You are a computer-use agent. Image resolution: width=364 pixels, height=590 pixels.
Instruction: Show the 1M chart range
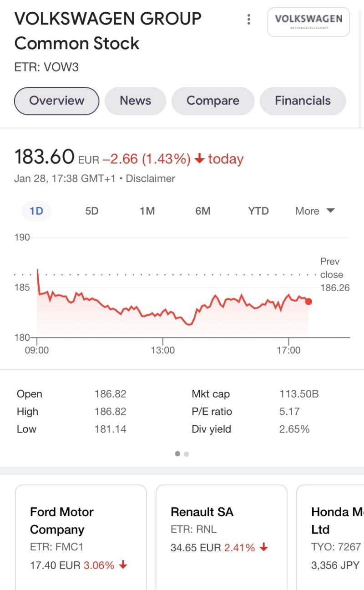point(147,211)
